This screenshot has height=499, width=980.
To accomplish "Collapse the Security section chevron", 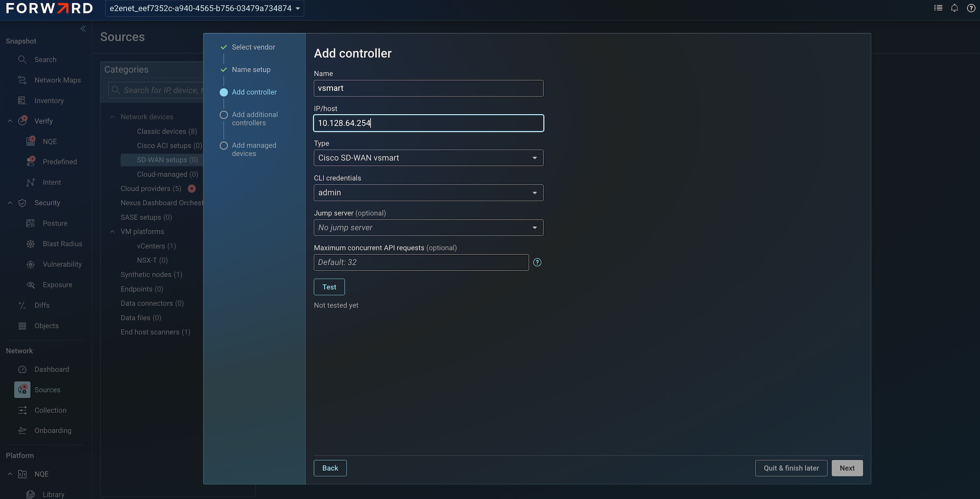I will (x=10, y=203).
